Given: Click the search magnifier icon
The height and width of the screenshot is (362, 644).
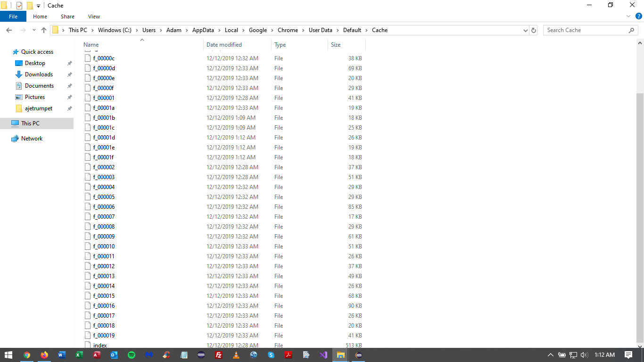Looking at the screenshot, I should 631,30.
